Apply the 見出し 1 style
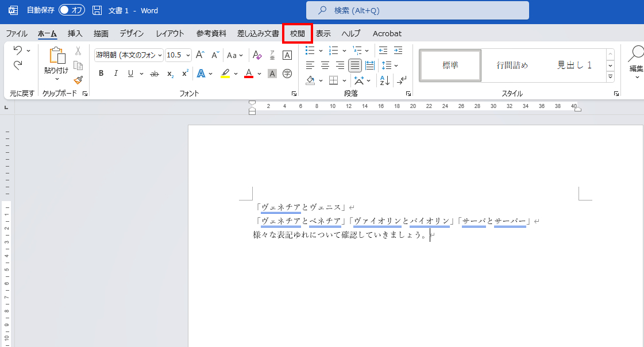644x347 pixels. tap(574, 65)
